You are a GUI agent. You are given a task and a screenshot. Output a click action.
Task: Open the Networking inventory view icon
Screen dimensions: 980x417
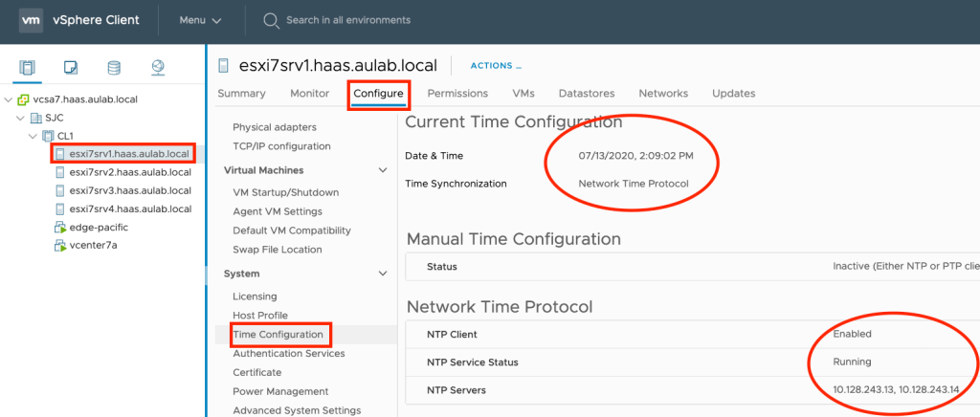(x=157, y=68)
